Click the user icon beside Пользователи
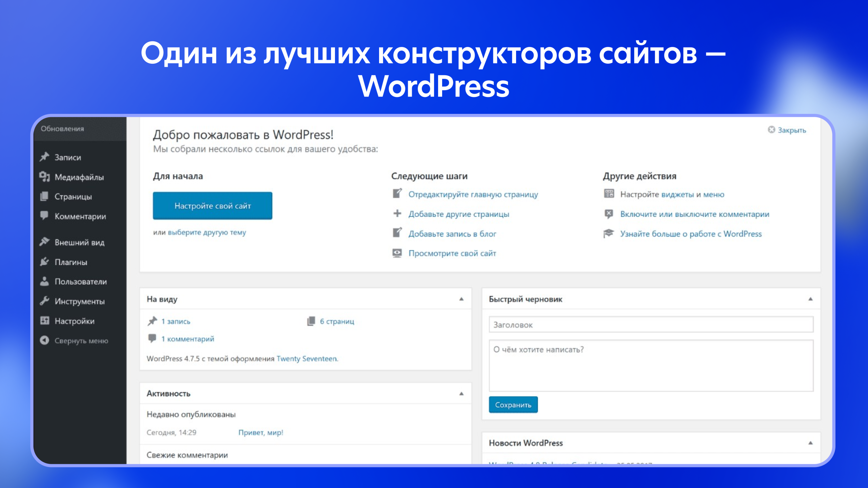Screen dimensions: 868x488 tap(44, 281)
